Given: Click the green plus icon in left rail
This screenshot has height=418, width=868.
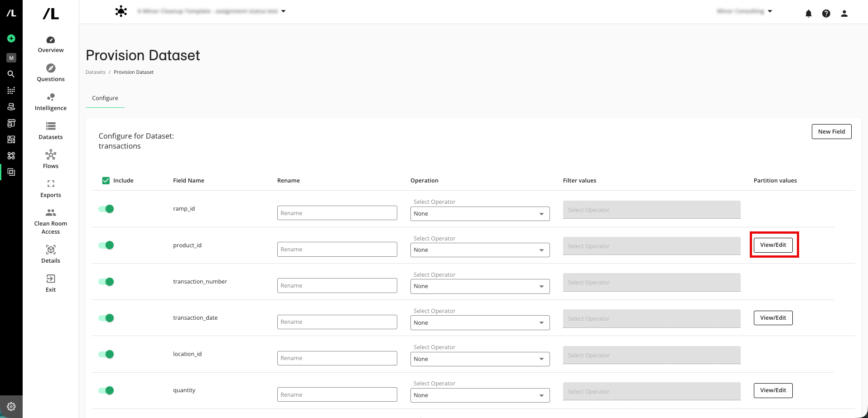Looking at the screenshot, I should [11, 38].
